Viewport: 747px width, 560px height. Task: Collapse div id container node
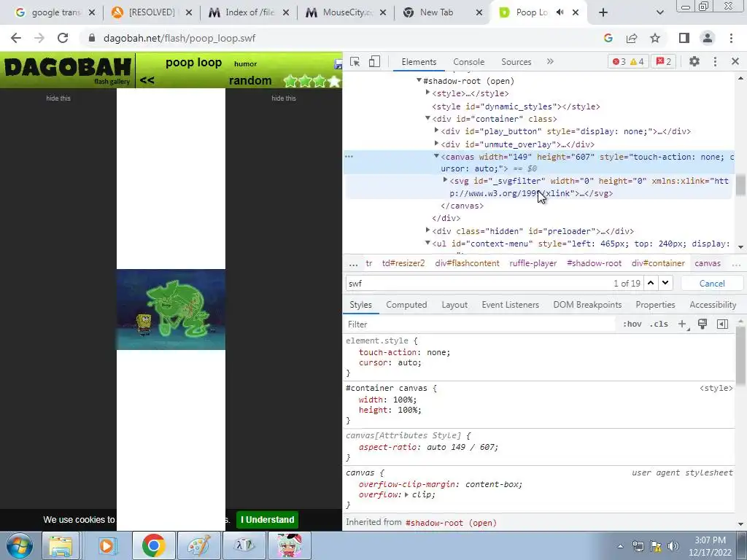coord(427,119)
